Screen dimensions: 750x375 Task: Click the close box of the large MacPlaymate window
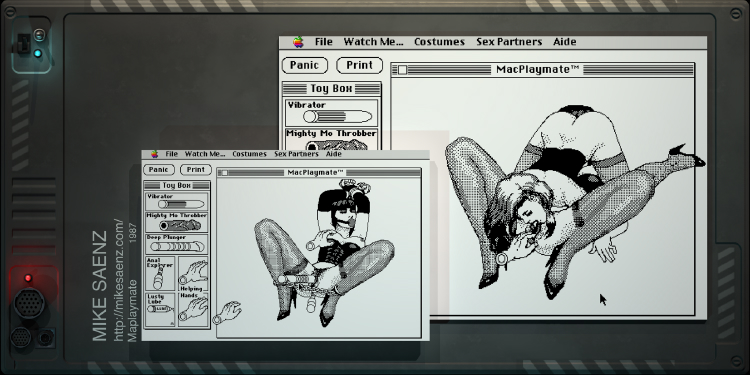tap(403, 70)
